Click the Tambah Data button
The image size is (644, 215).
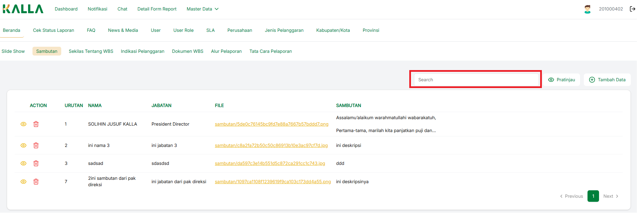(x=607, y=80)
